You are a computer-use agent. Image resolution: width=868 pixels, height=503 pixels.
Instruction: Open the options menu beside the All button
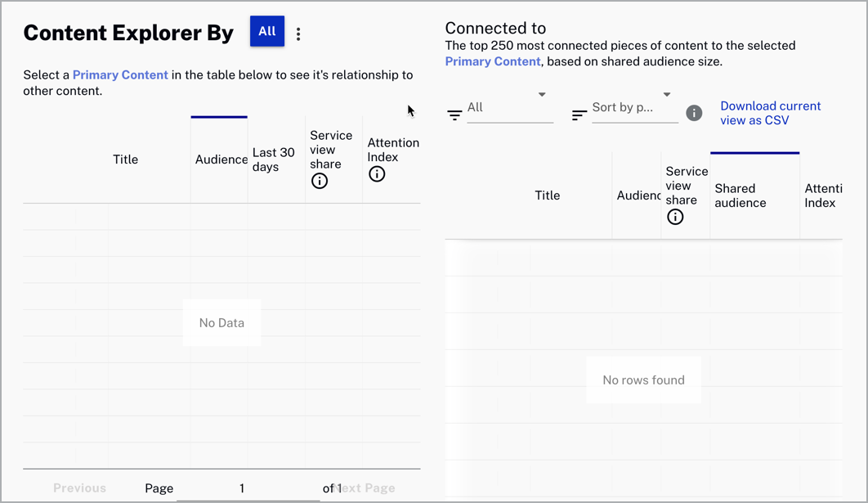pos(298,33)
